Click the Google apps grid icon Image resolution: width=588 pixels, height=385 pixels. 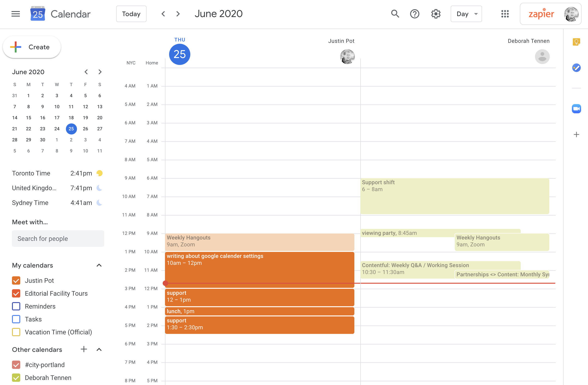(506, 14)
